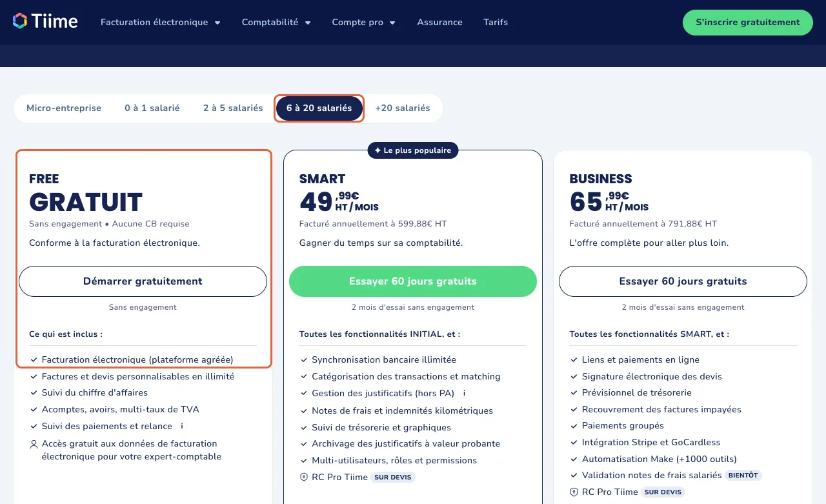Click checkmark beside Liens et paiements en ligne

[574, 359]
